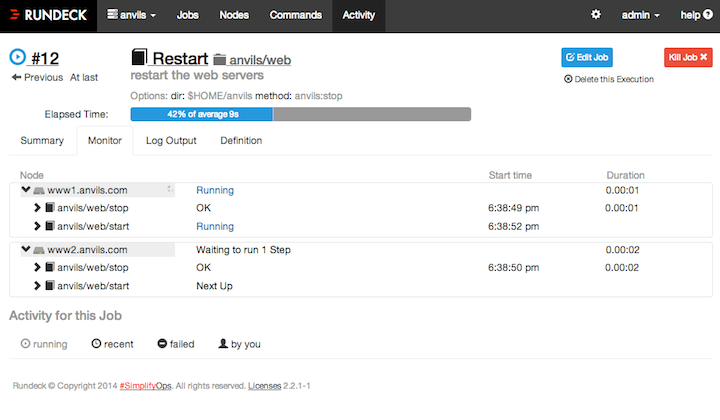Filter activity by you
720x420 pixels.
coord(239,344)
